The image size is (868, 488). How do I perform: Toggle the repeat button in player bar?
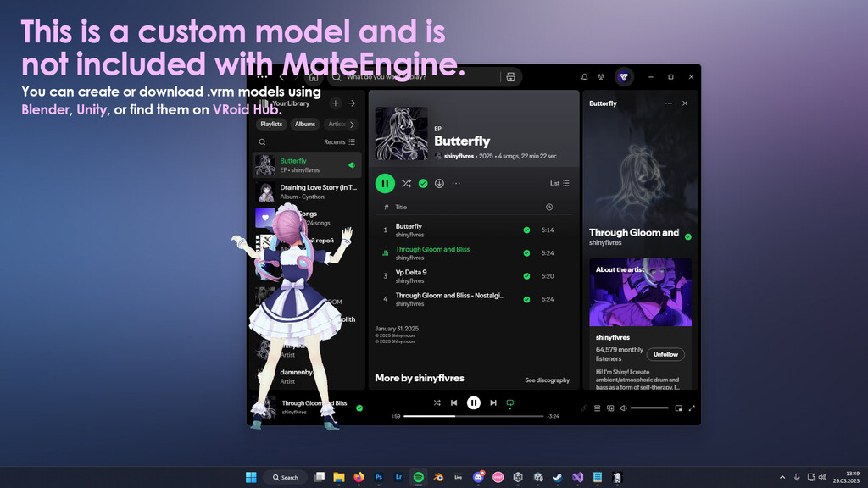(x=510, y=403)
